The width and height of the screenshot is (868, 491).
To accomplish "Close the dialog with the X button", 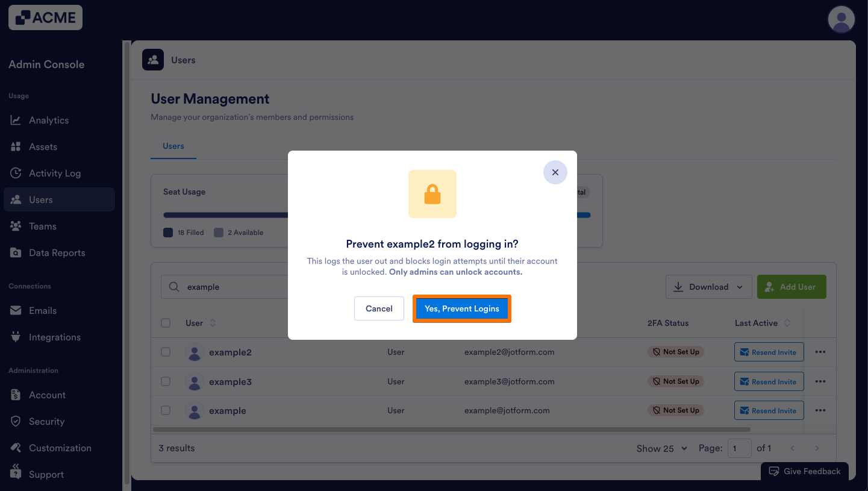I will (x=555, y=172).
